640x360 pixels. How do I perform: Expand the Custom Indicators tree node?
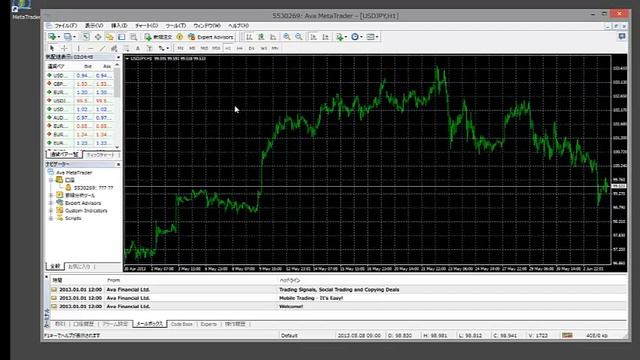tap(51, 211)
